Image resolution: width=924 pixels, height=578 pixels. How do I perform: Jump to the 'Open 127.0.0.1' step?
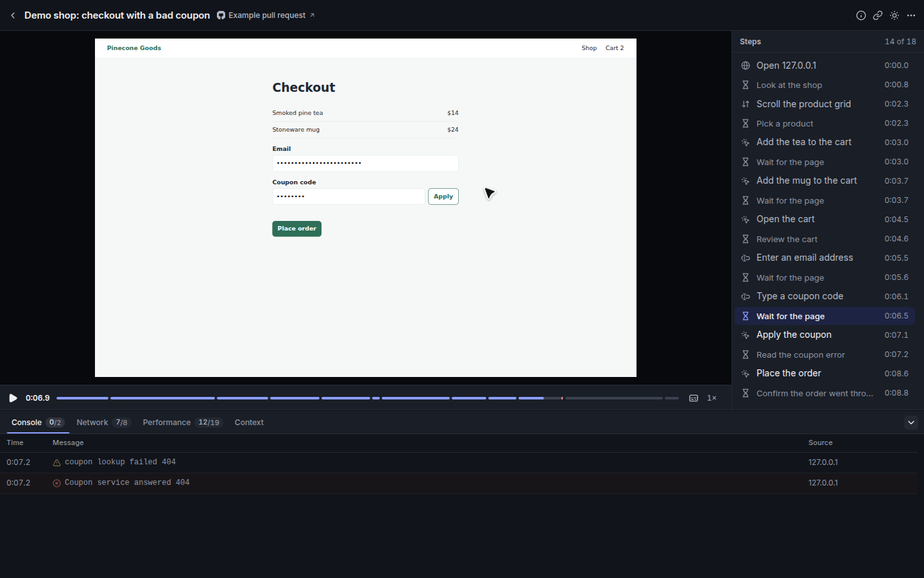[825, 66]
